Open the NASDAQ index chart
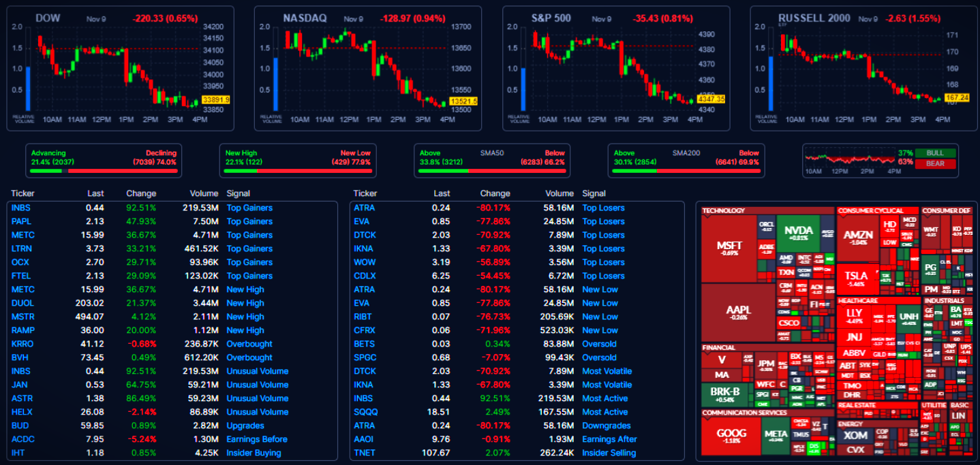Image resolution: width=980 pixels, height=465 pixels. [367, 68]
